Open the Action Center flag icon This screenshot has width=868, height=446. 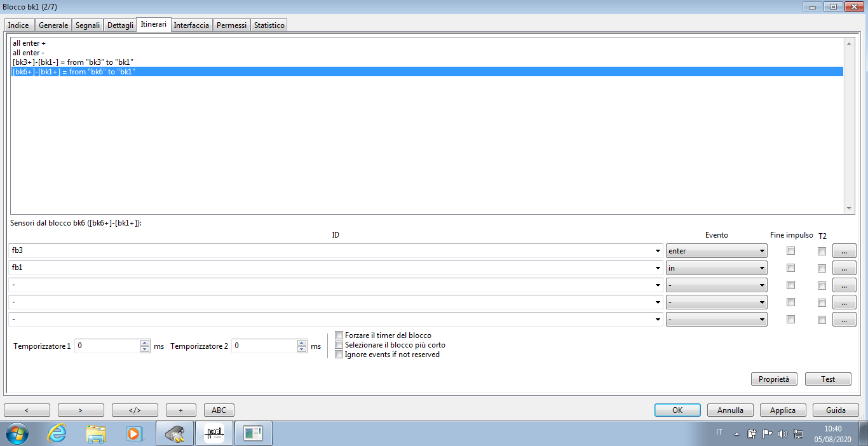(767, 434)
